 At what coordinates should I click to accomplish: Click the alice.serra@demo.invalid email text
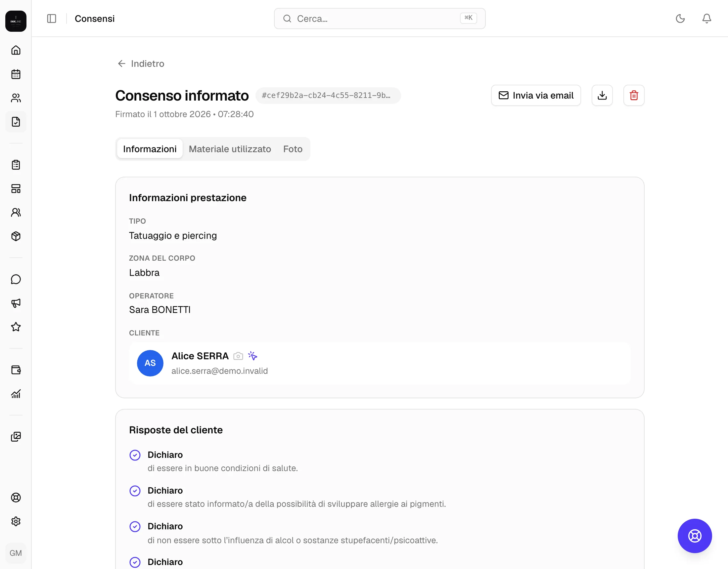[x=220, y=371]
